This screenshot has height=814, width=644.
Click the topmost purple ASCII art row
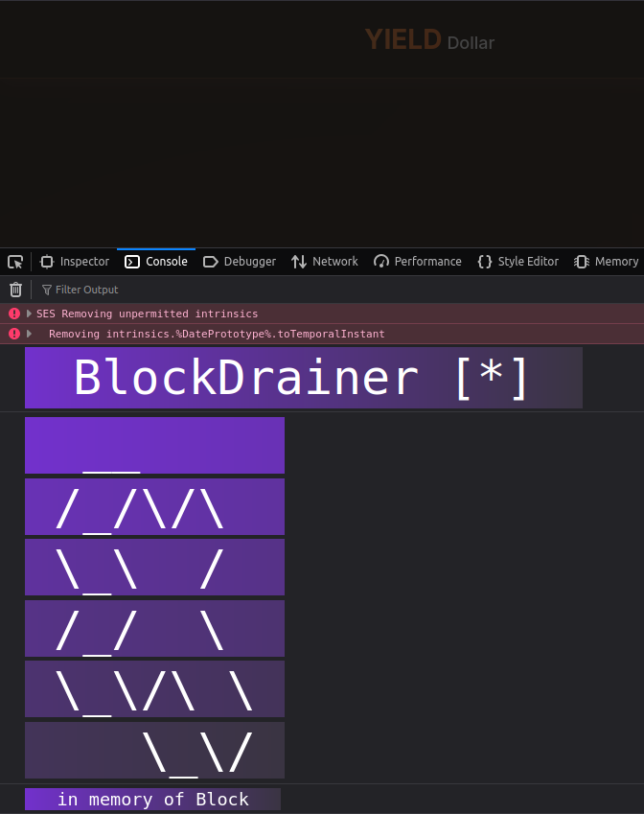pyautogui.click(x=154, y=445)
